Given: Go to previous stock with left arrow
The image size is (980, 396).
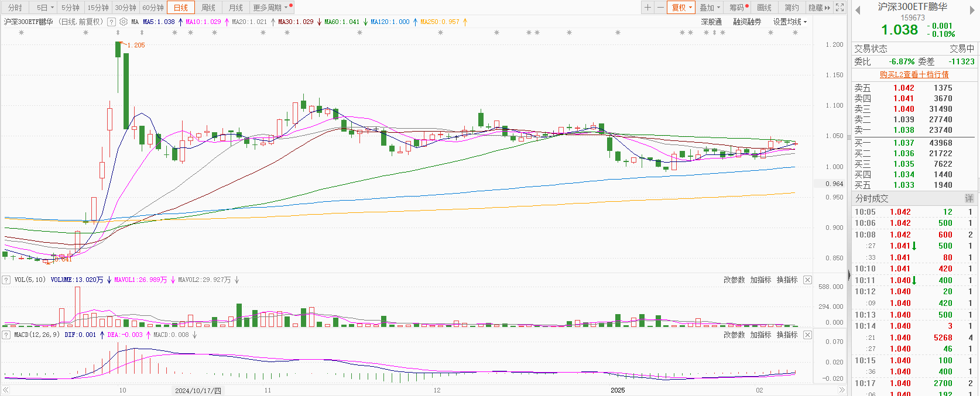Looking at the screenshot, I should [858, 10].
